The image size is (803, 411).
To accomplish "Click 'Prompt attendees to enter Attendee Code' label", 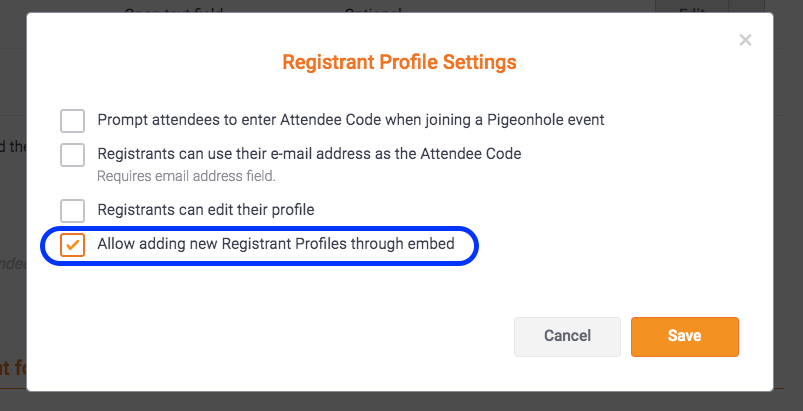I will pyautogui.click(x=350, y=121).
